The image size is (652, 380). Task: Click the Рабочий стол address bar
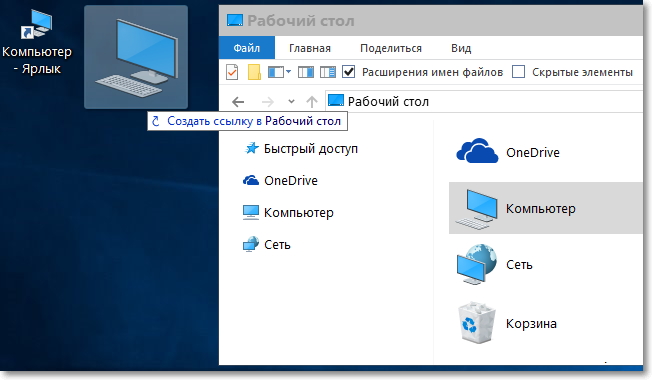[484, 101]
